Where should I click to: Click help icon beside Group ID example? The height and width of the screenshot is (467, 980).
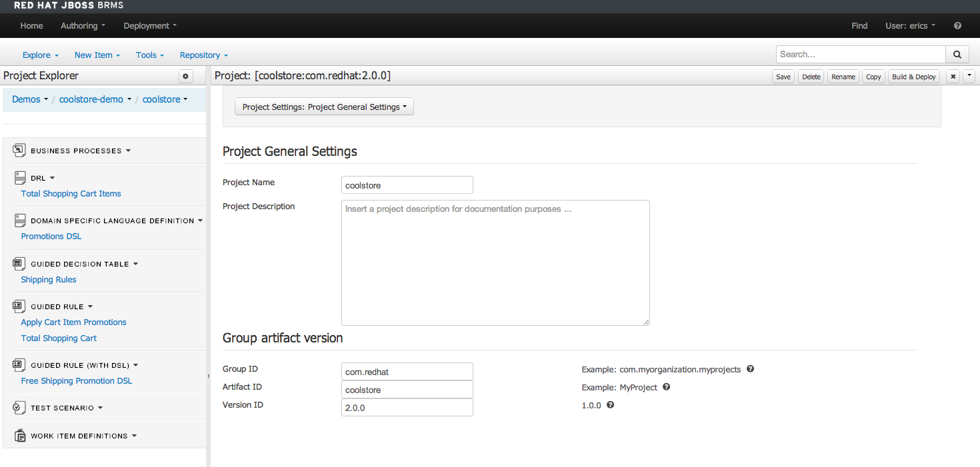point(750,368)
